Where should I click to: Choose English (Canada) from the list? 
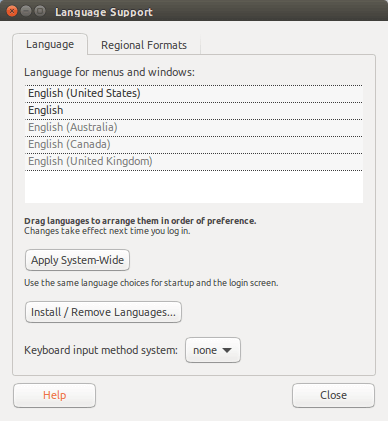[194, 144]
